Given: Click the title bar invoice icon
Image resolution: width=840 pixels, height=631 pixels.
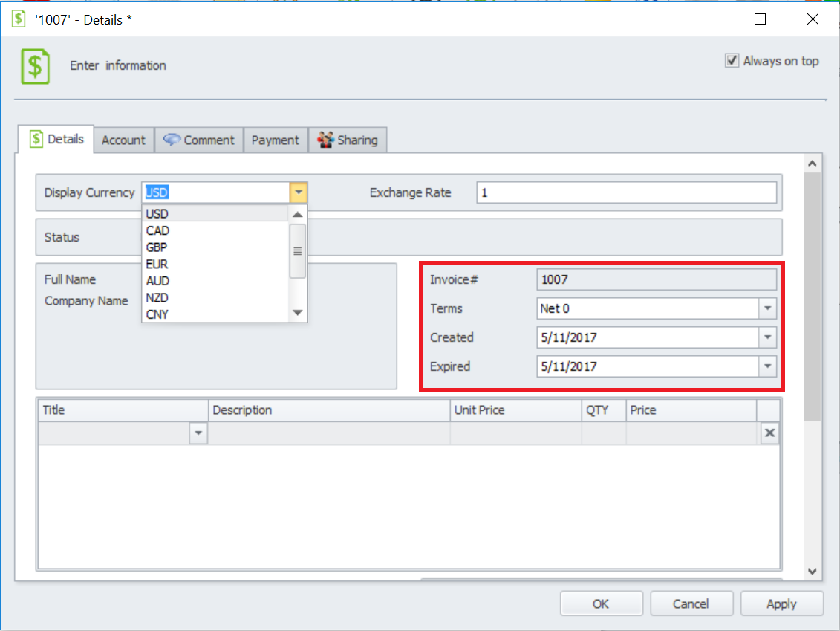Looking at the screenshot, I should click(19, 19).
